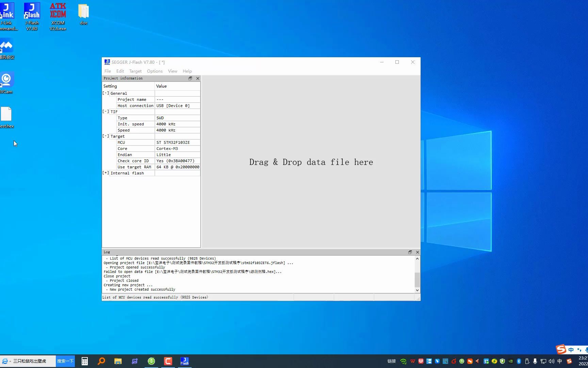Select the iVCam desktop icon
The height and width of the screenshot is (368, 588).
(x=6, y=83)
